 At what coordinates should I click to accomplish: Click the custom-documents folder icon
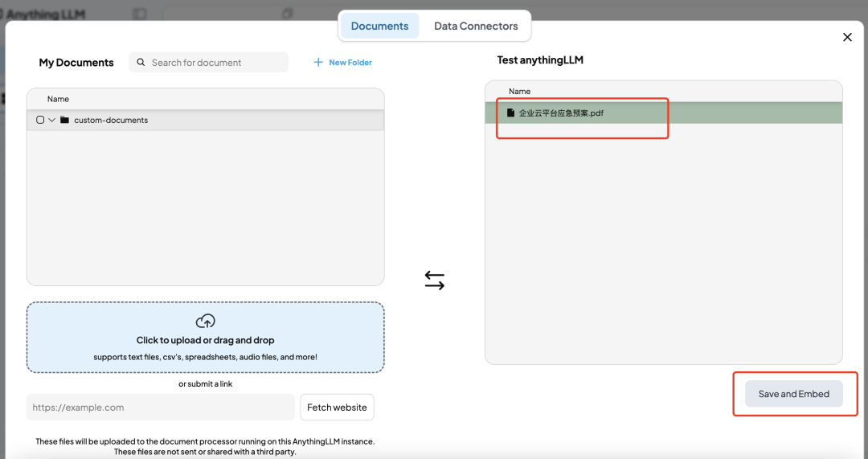65,120
